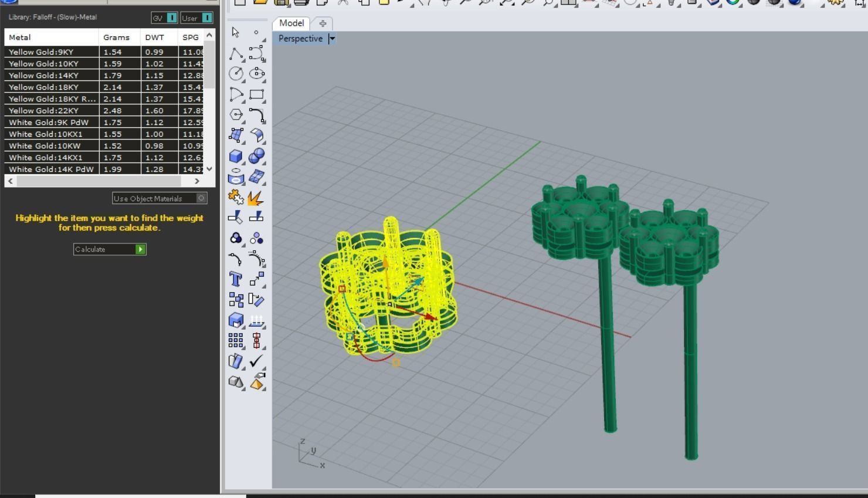Click the Explode burst icon

pos(256,197)
